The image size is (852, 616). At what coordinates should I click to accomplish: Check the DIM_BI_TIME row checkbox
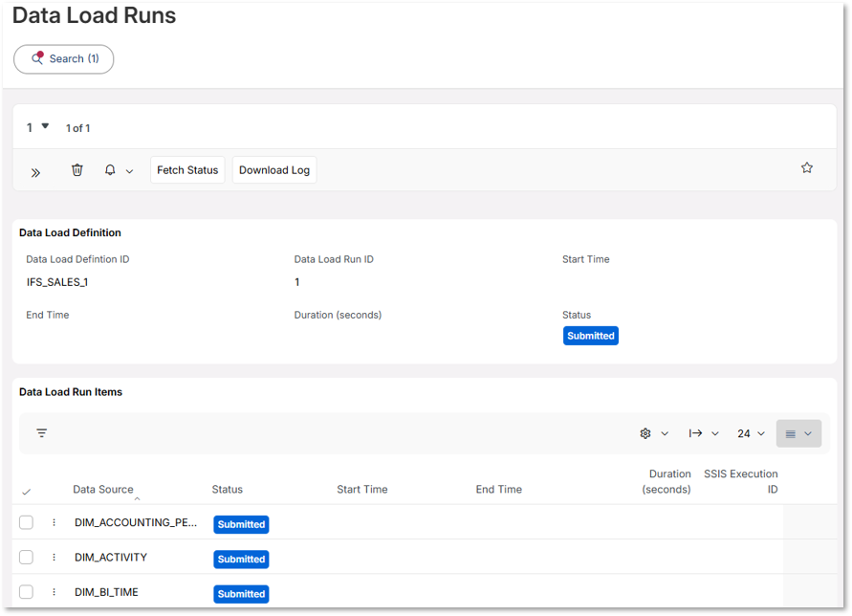tap(26, 592)
